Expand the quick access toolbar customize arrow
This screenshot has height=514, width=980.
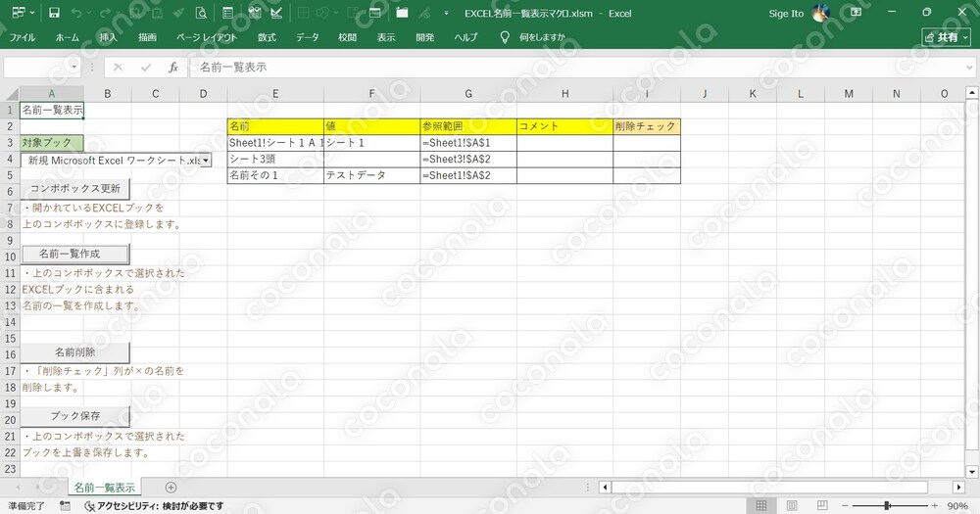(446, 13)
